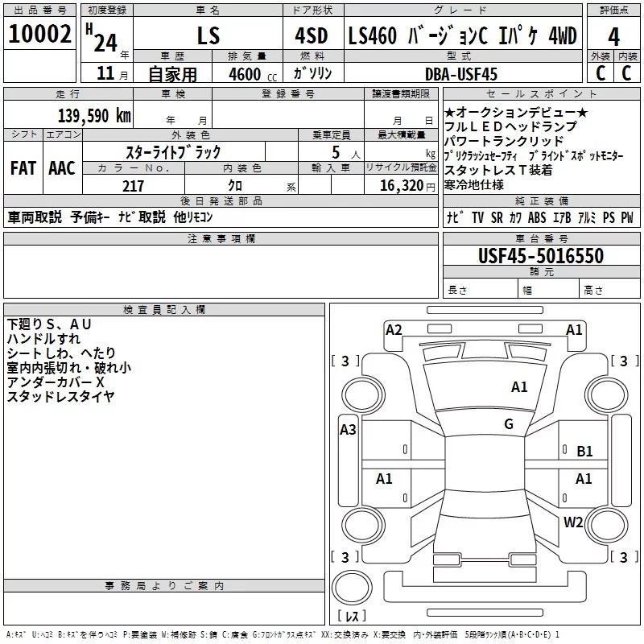Viewport: 644px width, 644px height.
Task: Select the B1 door dent mark
Action: pyautogui.click(x=584, y=452)
